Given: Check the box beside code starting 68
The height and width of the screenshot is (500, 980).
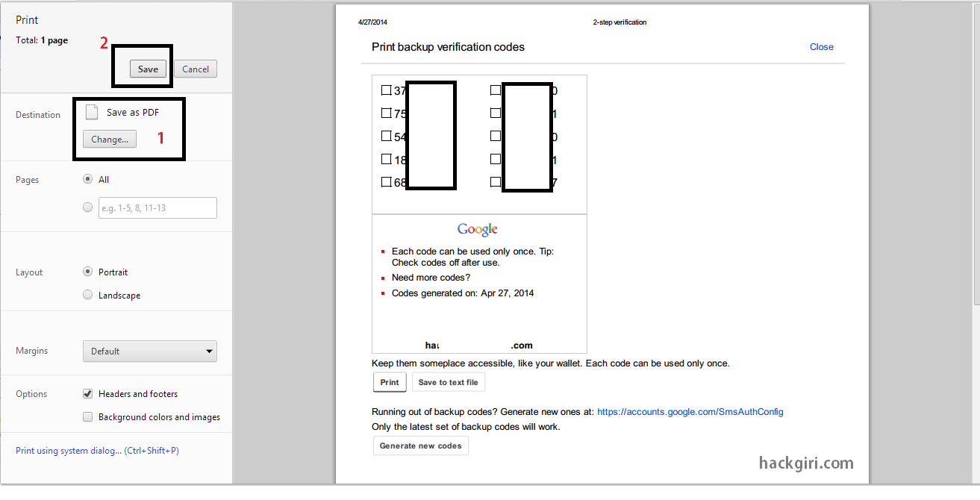Looking at the screenshot, I should [x=386, y=181].
